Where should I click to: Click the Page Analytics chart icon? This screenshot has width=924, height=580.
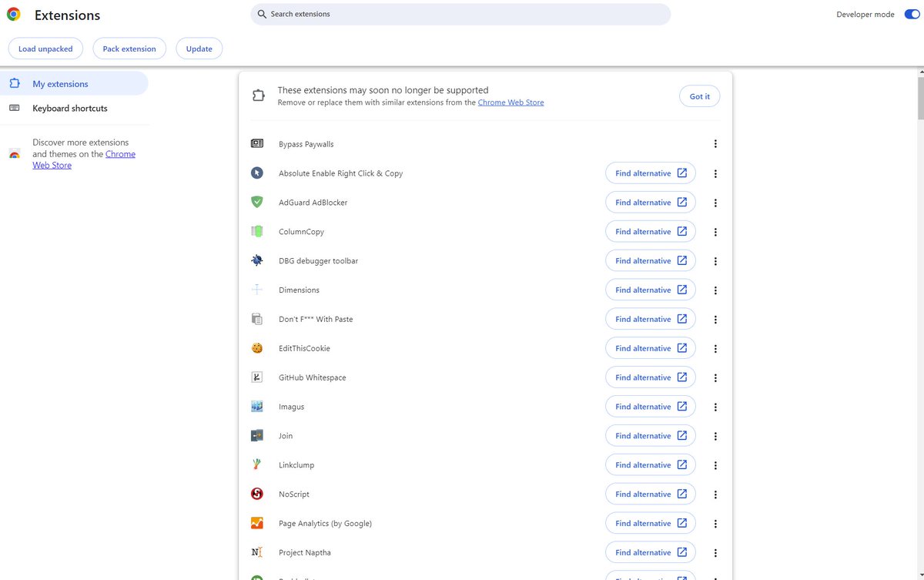click(257, 523)
